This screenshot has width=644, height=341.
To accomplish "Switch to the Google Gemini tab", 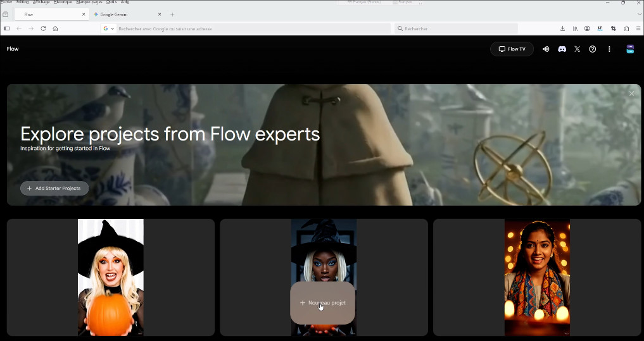I will point(123,14).
